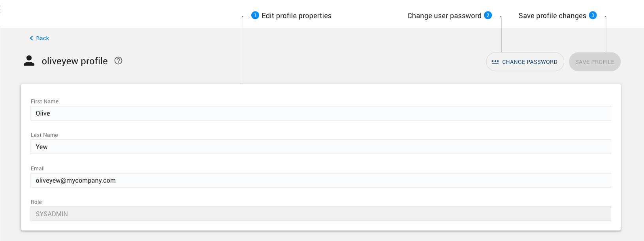Click the disabled Role SYSADMIN field

click(320, 214)
